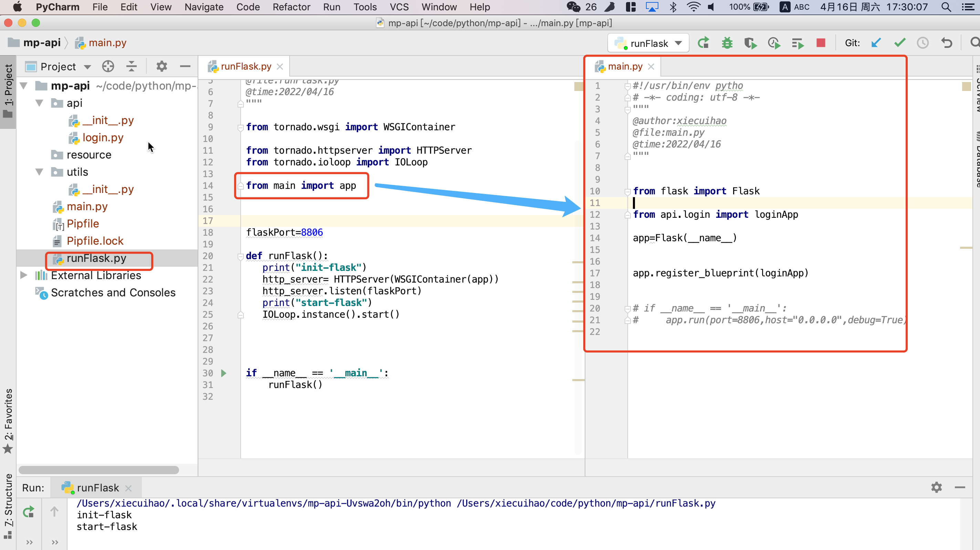This screenshot has width=980, height=550.
Task: Launch the profiler run icon
Action: [774, 43]
